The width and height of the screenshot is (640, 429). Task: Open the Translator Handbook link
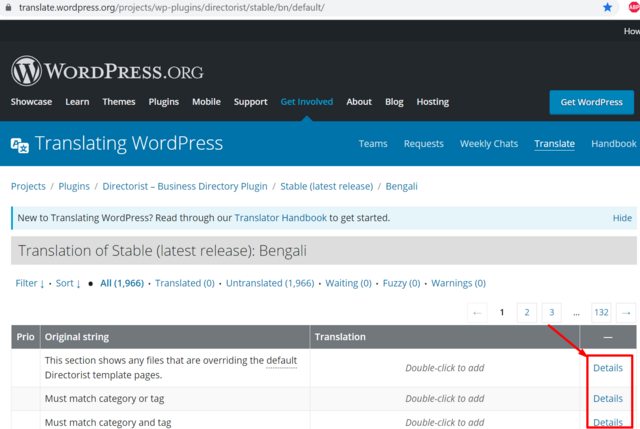(x=280, y=218)
